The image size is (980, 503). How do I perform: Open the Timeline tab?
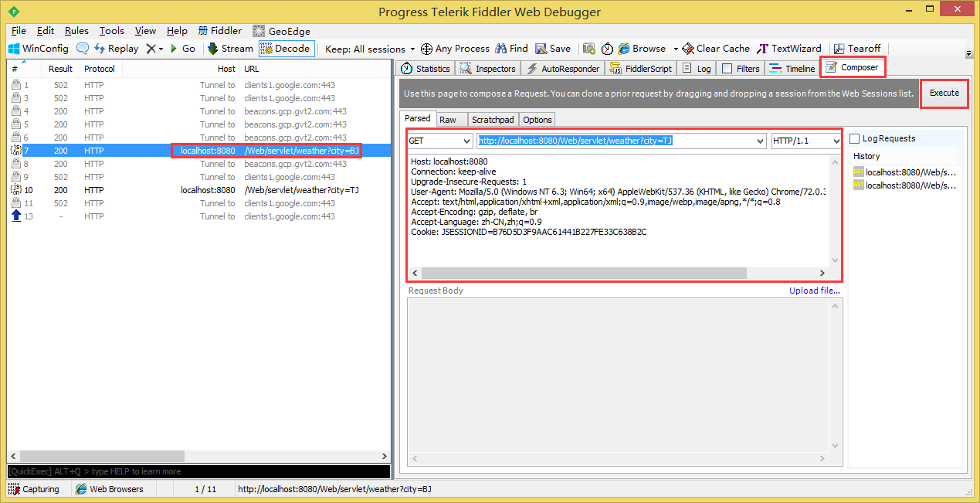[792, 69]
